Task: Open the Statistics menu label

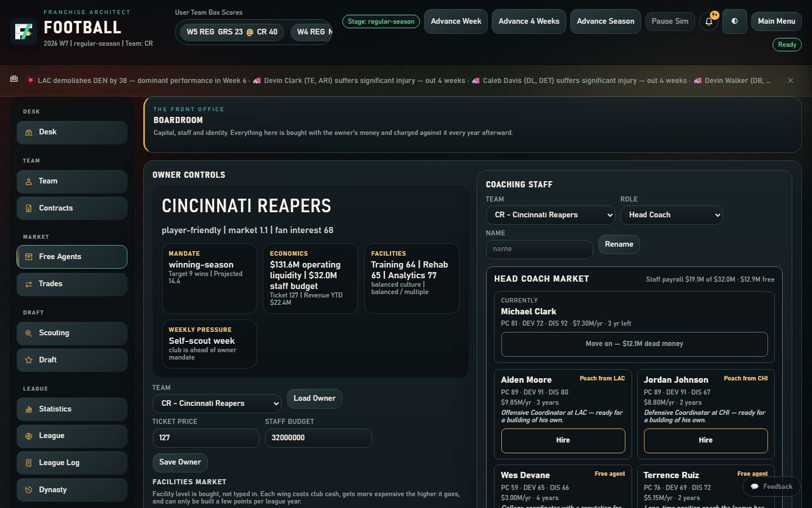Action: click(x=55, y=409)
